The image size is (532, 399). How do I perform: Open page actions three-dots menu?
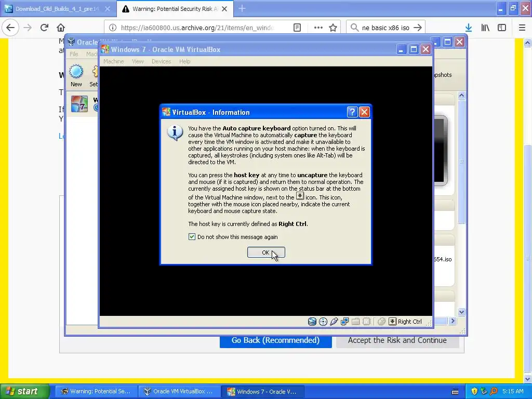coord(318,28)
